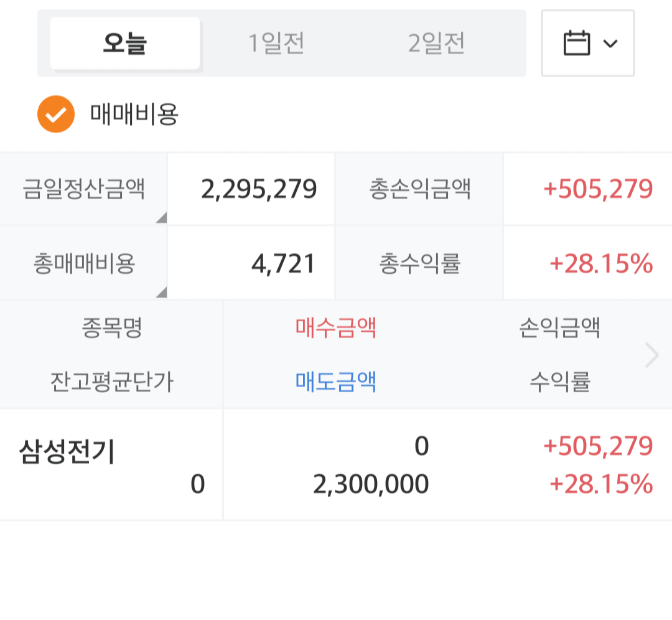Screen dimensions: 672x620
Task: Select the 오늘 tab
Action: [x=125, y=44]
